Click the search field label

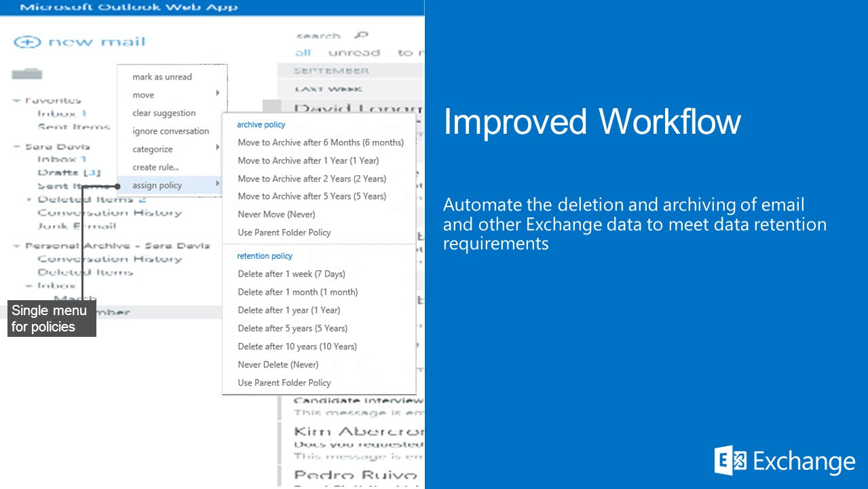pos(318,36)
